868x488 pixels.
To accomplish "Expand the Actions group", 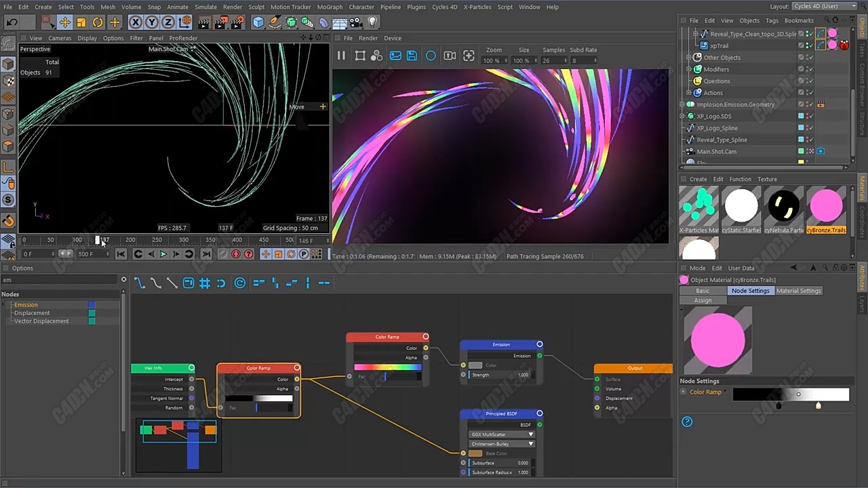I will point(689,93).
